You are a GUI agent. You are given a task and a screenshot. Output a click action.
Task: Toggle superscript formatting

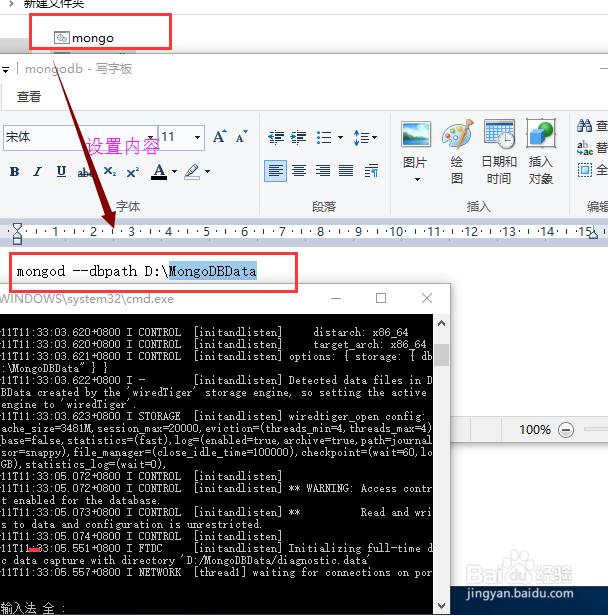tap(133, 172)
